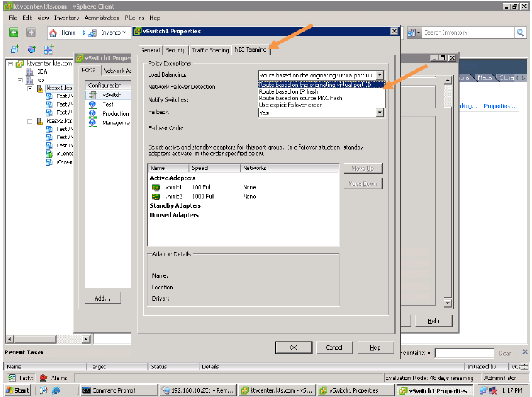Click the Alarms icon in status bar
Image resolution: width=532 pixels, height=397 pixels.
point(43,378)
